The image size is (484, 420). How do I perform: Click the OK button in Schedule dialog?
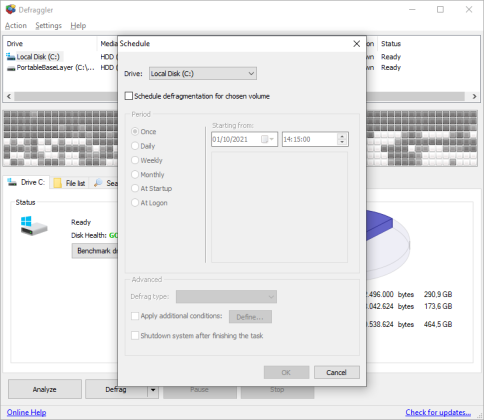pos(286,372)
